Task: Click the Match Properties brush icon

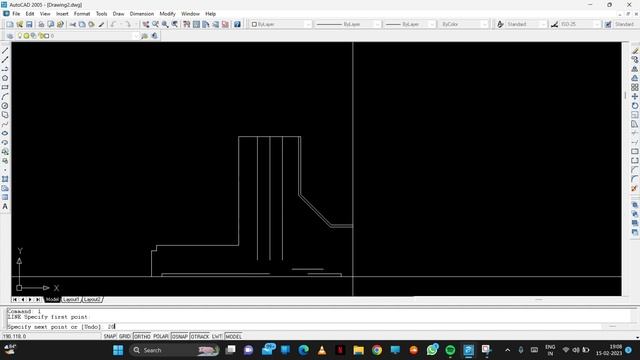Action: click(101, 24)
